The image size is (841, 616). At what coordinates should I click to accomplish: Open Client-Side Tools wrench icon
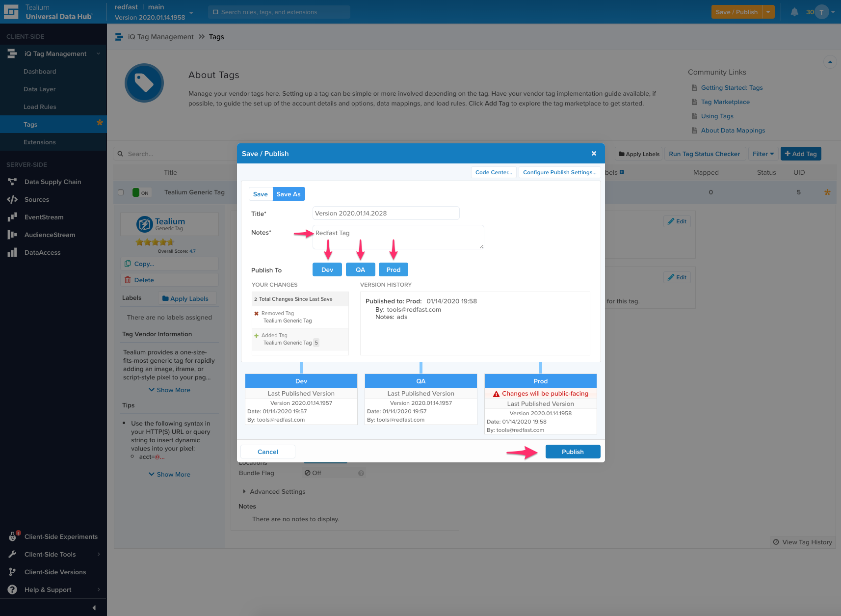12,554
